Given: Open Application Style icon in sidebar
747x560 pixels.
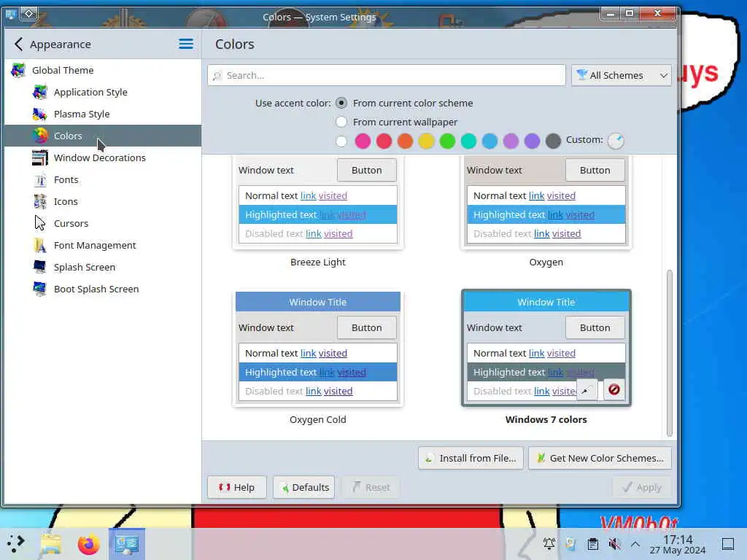Looking at the screenshot, I should point(40,92).
